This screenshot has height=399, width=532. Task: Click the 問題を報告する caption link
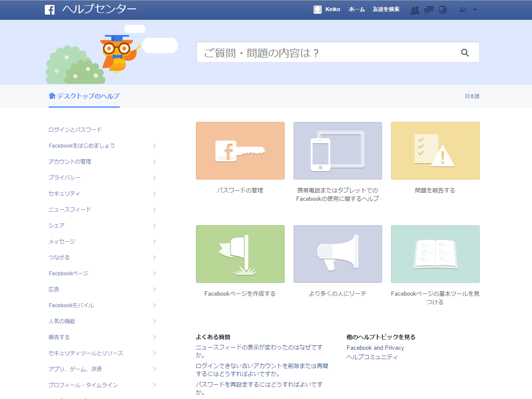(435, 190)
